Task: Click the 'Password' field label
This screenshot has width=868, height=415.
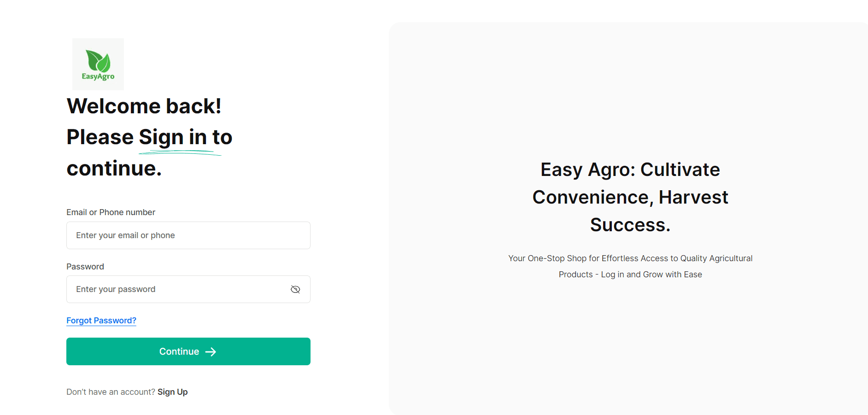Action: click(x=85, y=267)
